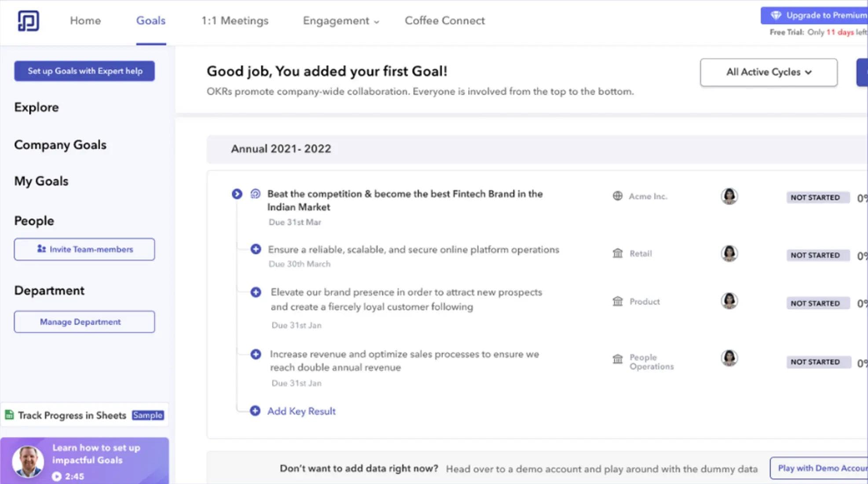Image resolution: width=868 pixels, height=484 pixels.
Task: Click the Peoplebox logo icon
Action: pos(28,20)
